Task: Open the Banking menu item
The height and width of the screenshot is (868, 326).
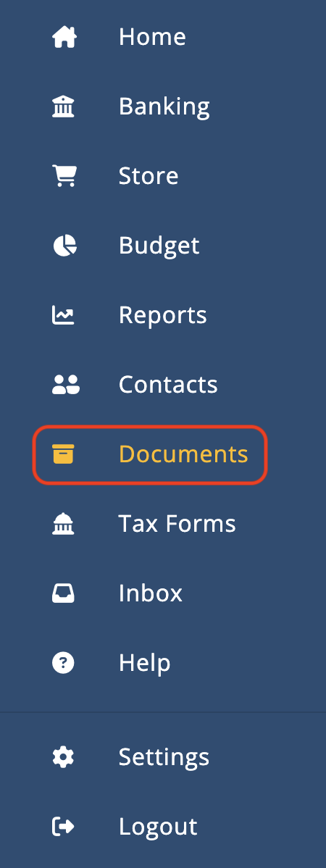Action: pos(164,107)
